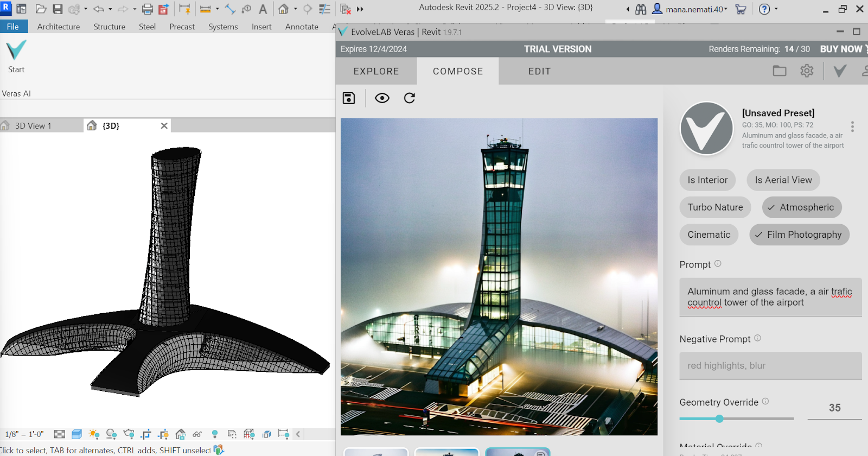This screenshot has height=456, width=868.
Task: Click the Negative Prompt info icon
Action: point(757,338)
